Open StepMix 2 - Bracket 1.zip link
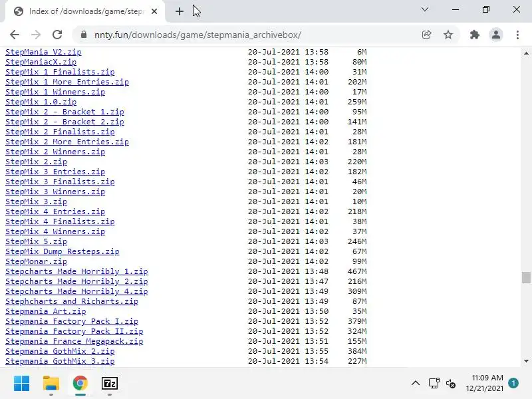 pyautogui.click(x=65, y=112)
